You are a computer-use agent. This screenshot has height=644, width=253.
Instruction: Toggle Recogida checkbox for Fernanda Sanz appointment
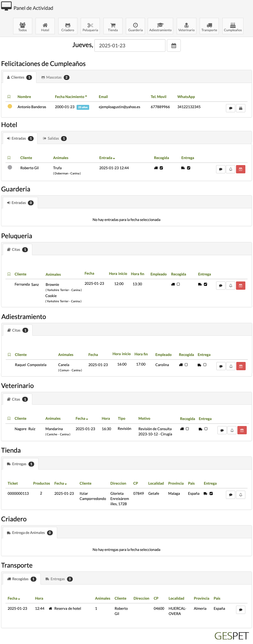pos(178,284)
